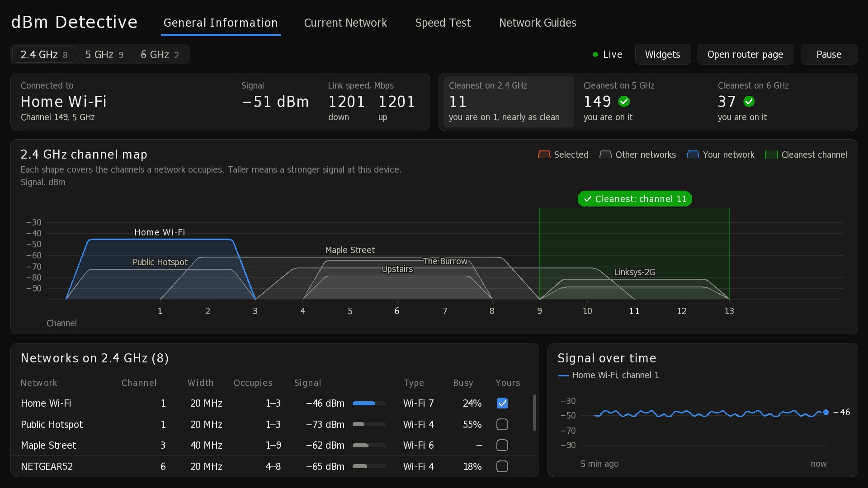Click the Open router page button
Screen dimensions: 868x488
coord(745,54)
